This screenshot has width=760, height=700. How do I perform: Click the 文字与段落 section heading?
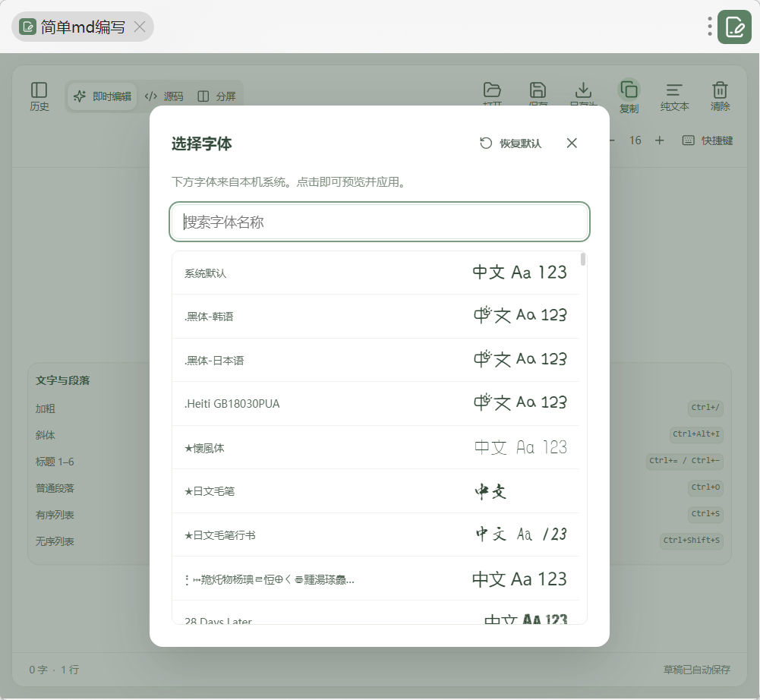click(x=62, y=380)
